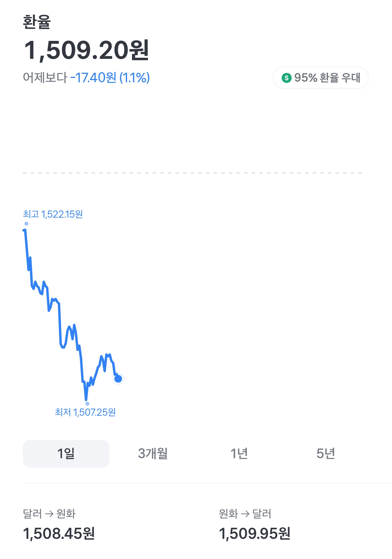The image size is (392, 559).
Task: Tap the 1,509.20원 current rate heading
Action: [x=87, y=50]
